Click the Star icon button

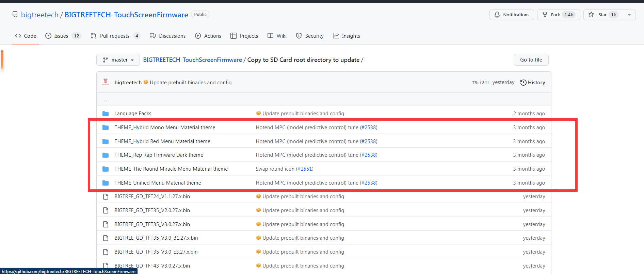click(x=591, y=15)
